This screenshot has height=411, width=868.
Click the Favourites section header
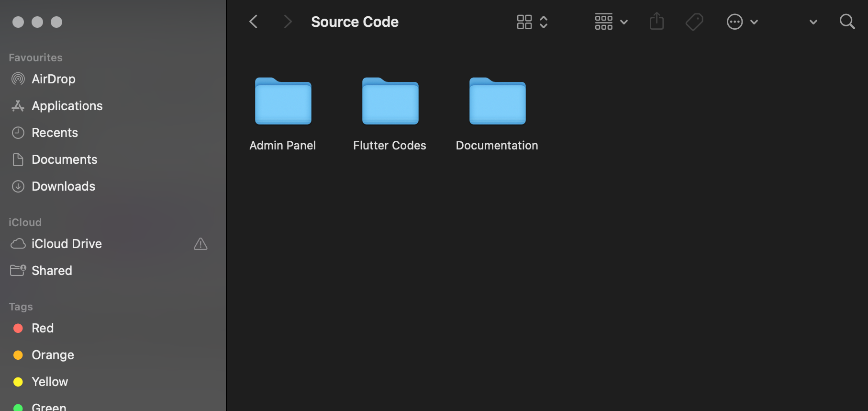tap(36, 57)
